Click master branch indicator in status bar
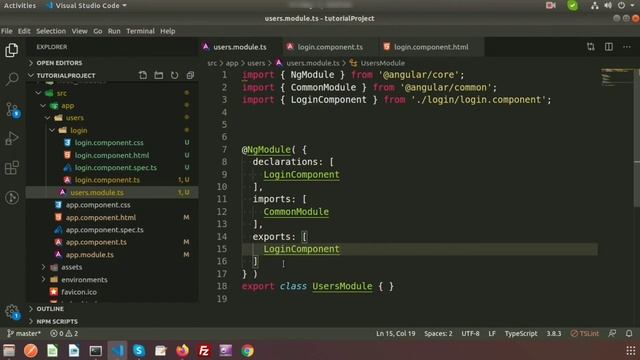 point(24,333)
